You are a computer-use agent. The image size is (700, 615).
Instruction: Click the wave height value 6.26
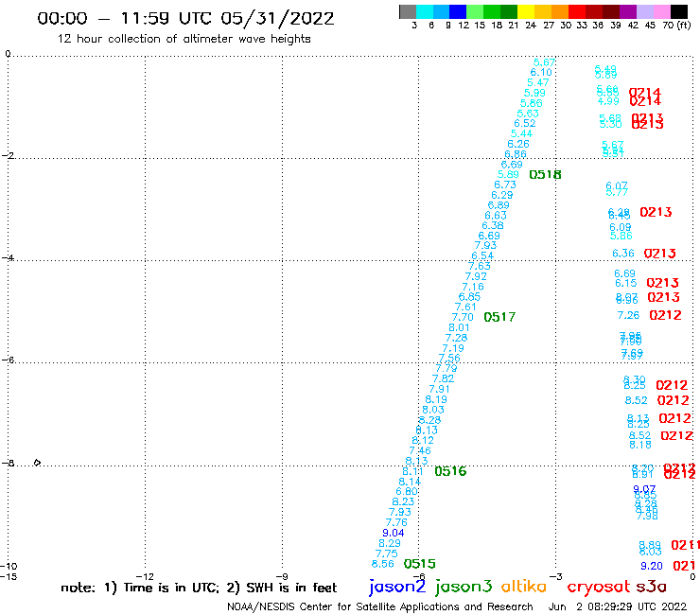(518, 144)
